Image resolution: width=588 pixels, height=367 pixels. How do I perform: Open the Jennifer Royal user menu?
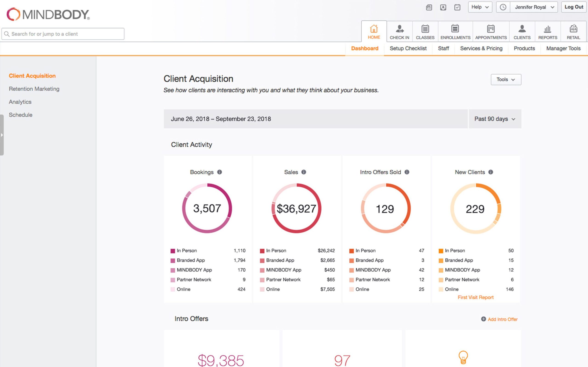click(x=534, y=7)
